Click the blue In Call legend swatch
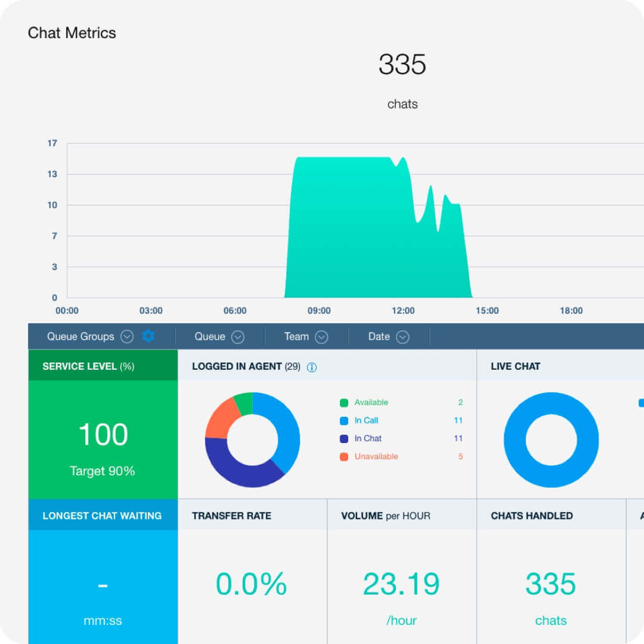This screenshot has height=644, width=644. (344, 421)
